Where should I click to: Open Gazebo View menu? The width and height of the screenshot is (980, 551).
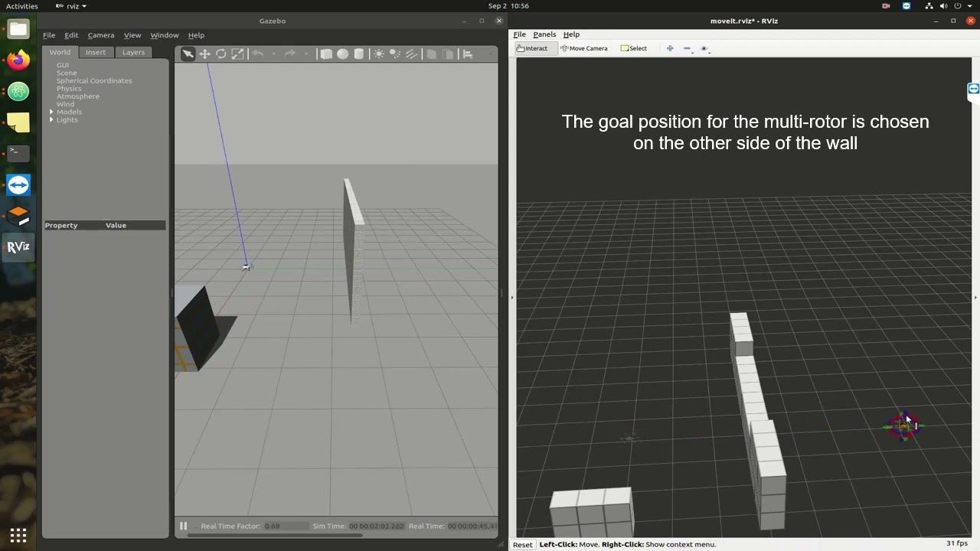tap(132, 35)
